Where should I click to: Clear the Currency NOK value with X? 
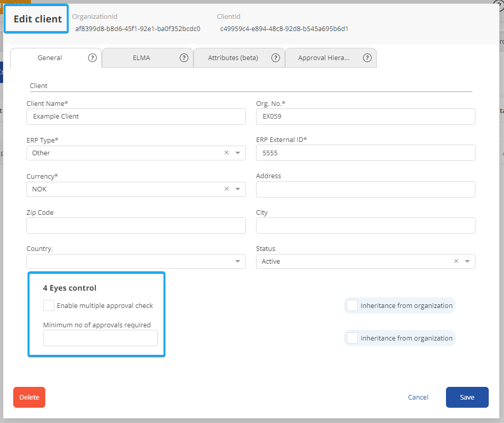(227, 189)
